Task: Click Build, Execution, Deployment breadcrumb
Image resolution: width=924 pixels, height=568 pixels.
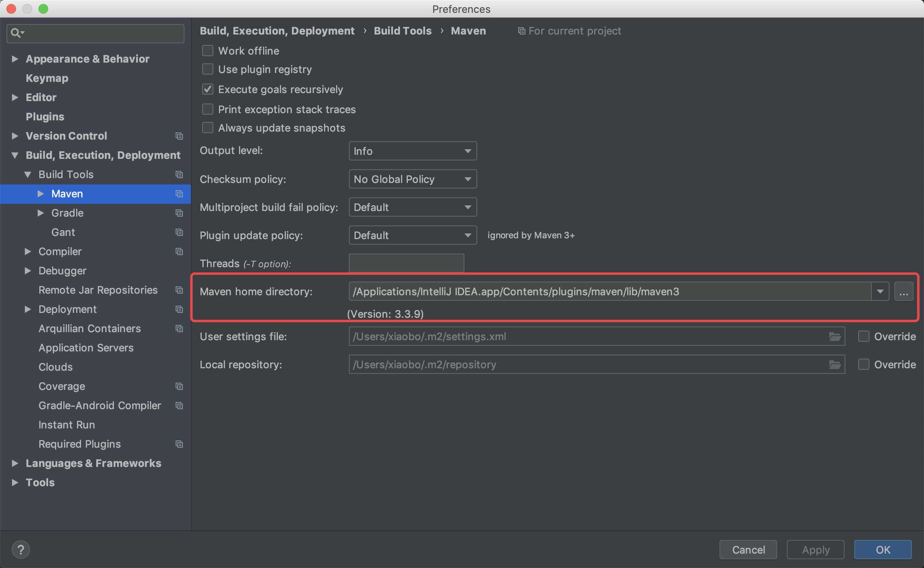Action: tap(277, 31)
